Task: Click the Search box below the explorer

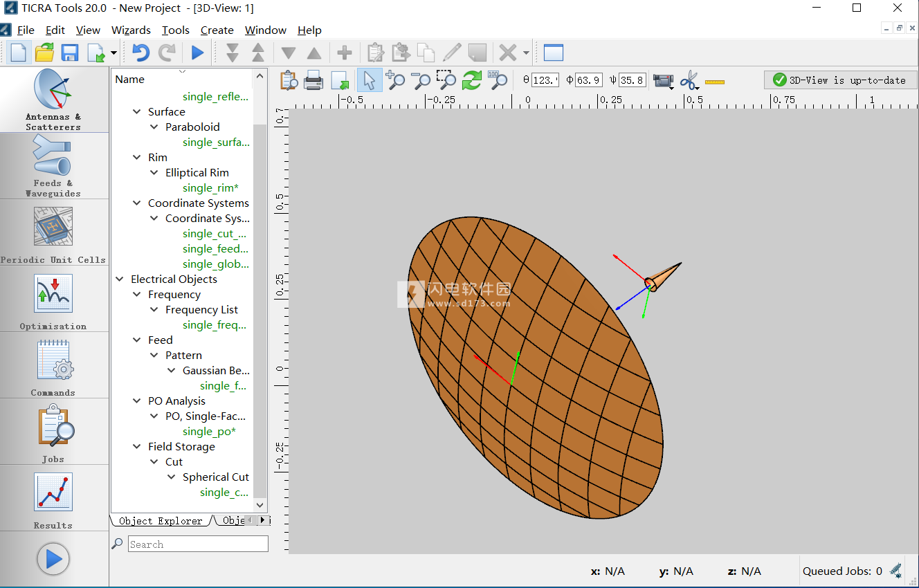Action: [198, 544]
